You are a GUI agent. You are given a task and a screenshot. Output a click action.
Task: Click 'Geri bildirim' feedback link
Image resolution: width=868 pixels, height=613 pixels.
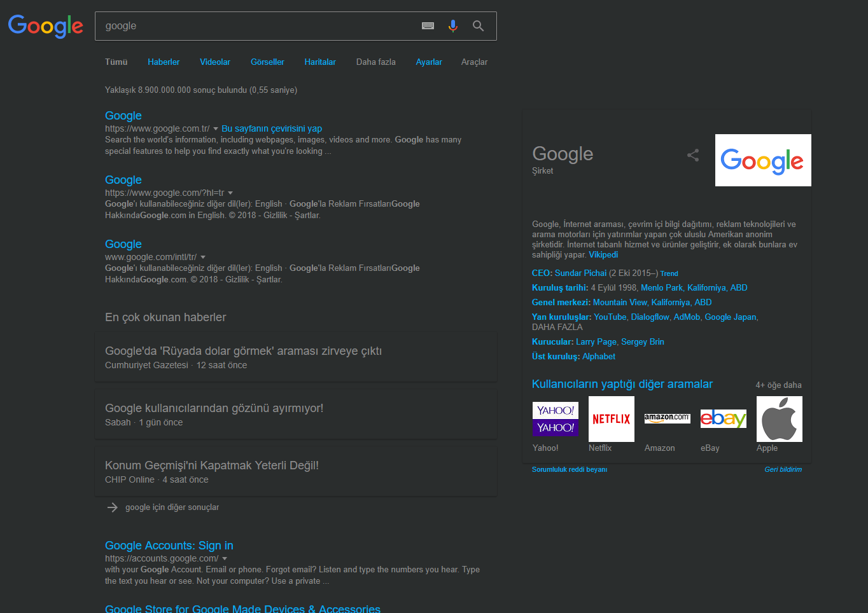783,470
